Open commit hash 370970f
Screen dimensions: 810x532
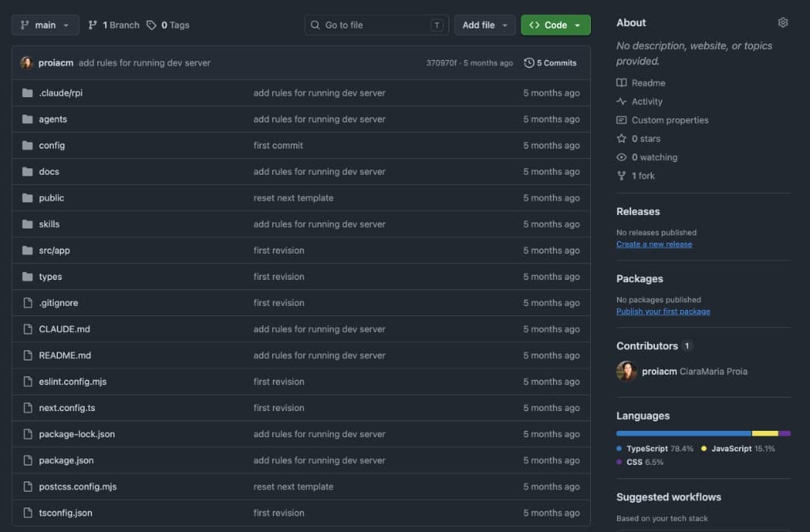(441, 63)
